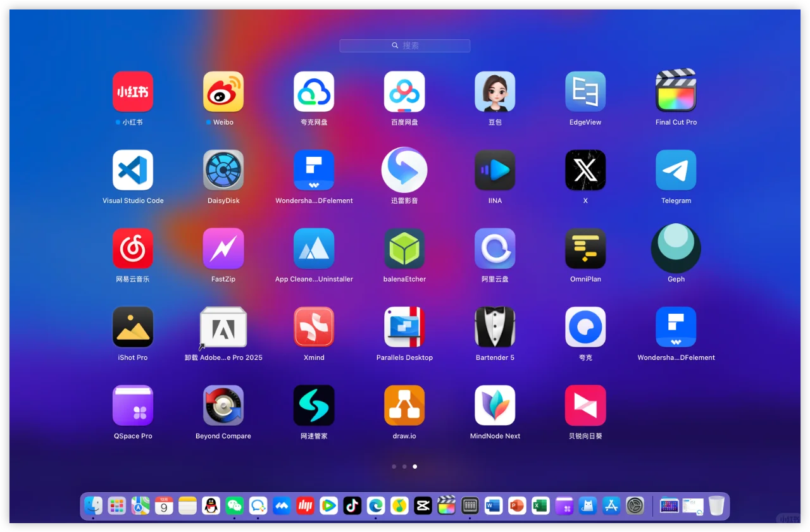This screenshot has height=532, width=810.
Task: Launch MindNode Next
Action: coord(495,405)
